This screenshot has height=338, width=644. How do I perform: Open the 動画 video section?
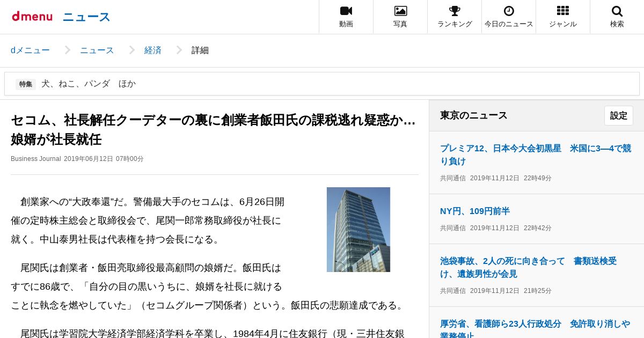[x=346, y=17]
